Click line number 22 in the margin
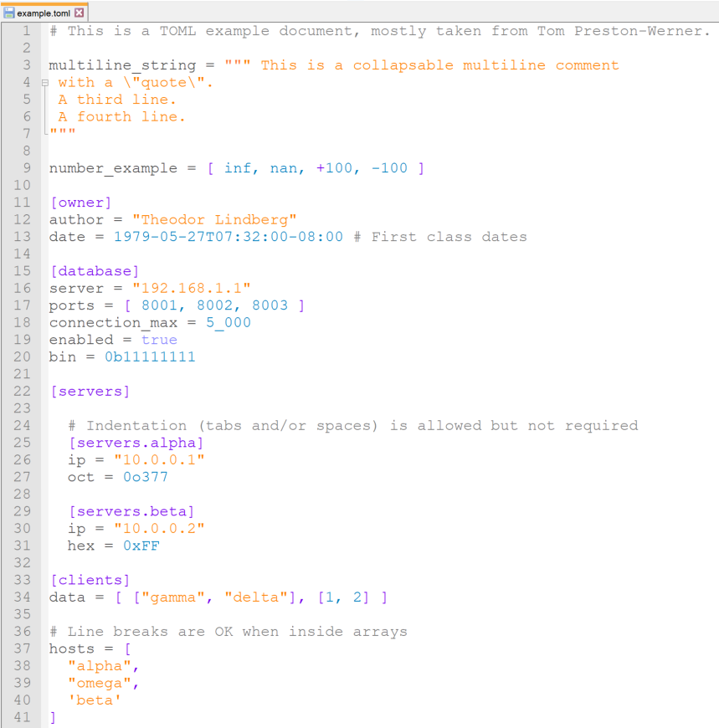Image resolution: width=719 pixels, height=728 pixels. tap(22, 392)
